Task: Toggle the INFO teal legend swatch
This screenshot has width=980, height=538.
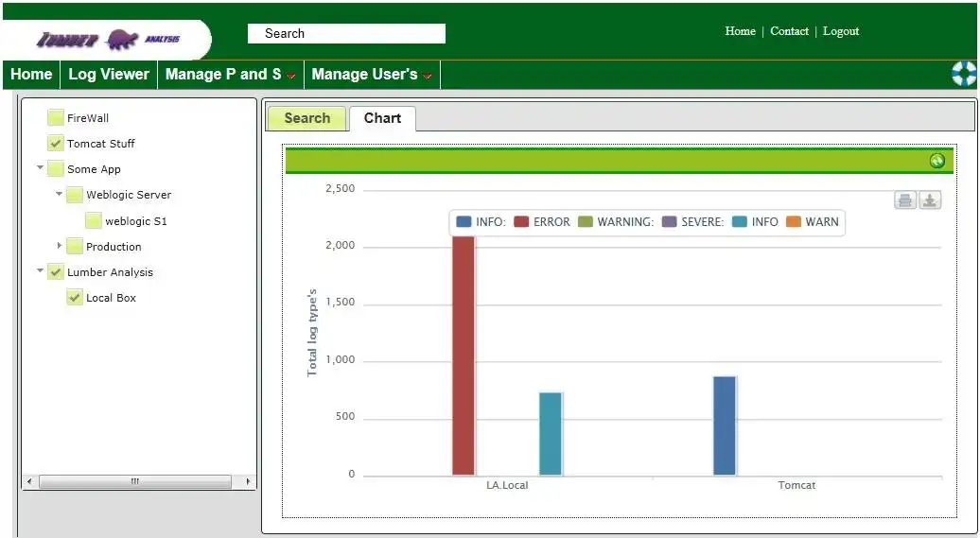Action: (740, 222)
